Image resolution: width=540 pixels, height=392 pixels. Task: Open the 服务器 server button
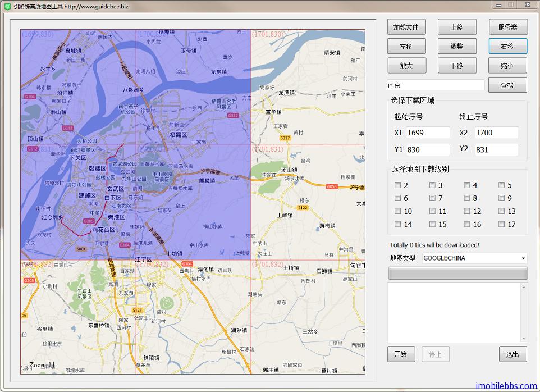tap(507, 27)
